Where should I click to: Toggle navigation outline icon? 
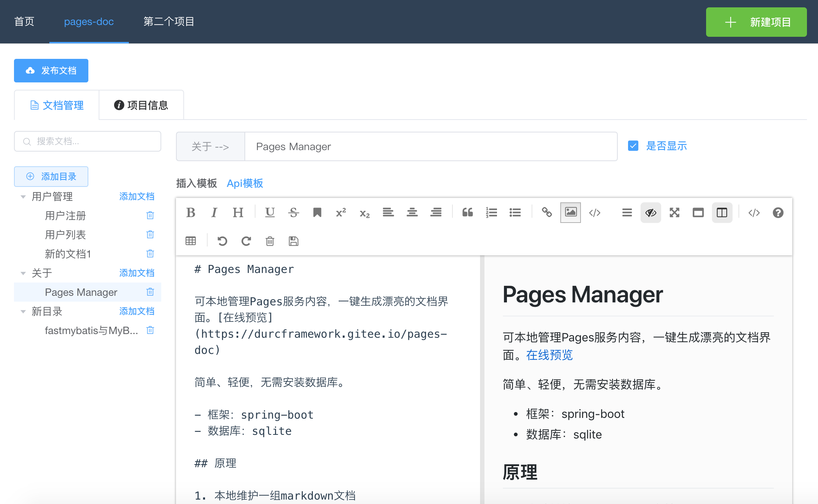[627, 212]
